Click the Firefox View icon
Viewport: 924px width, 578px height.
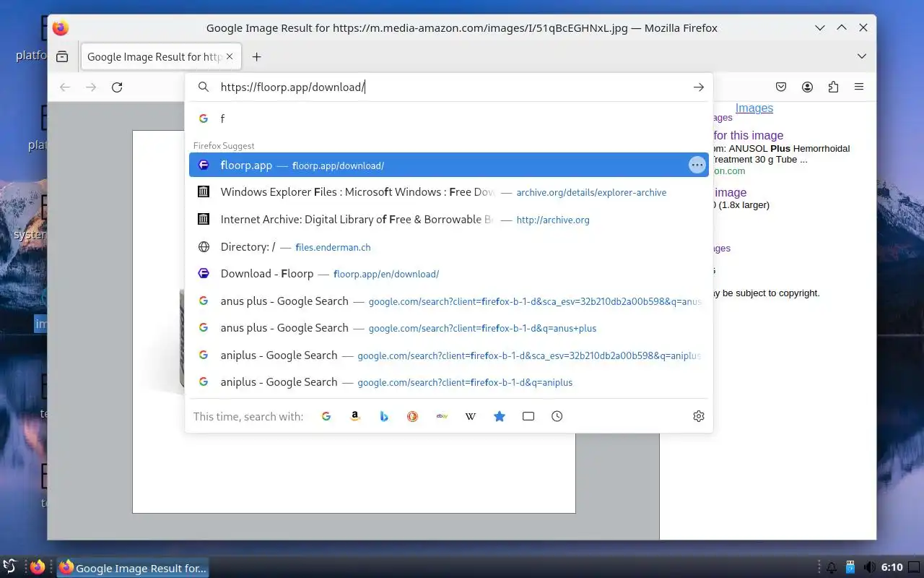62,56
